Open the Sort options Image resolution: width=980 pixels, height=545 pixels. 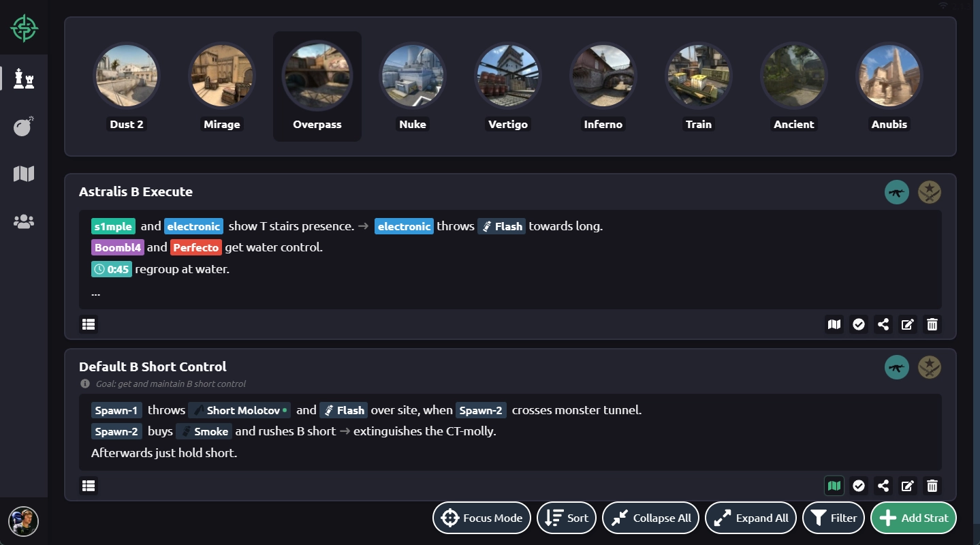[567, 518]
